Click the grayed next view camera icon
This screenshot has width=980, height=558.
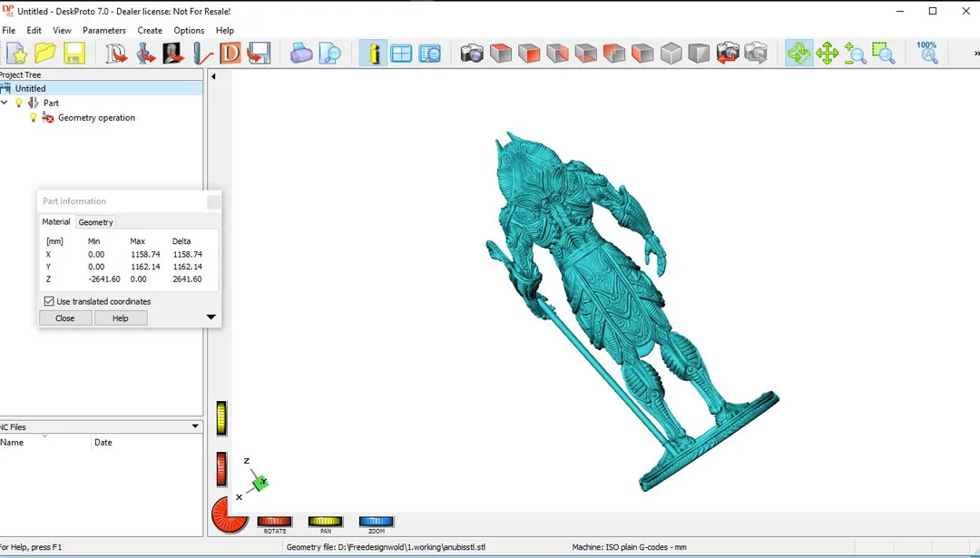(x=756, y=54)
